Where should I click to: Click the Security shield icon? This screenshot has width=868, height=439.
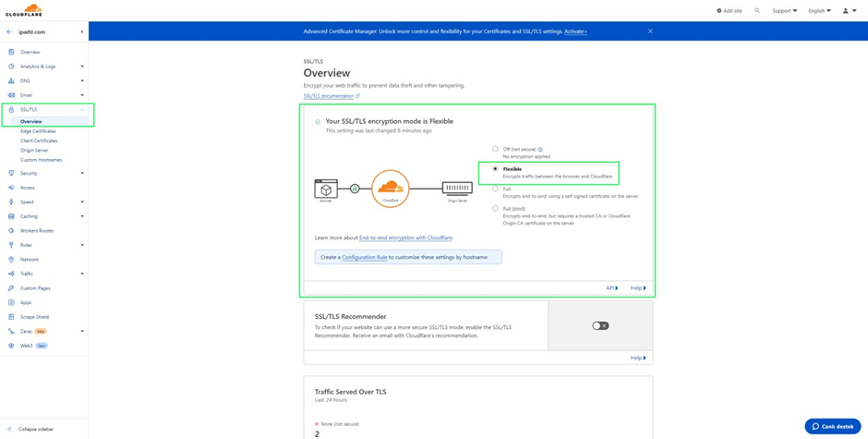click(11, 173)
